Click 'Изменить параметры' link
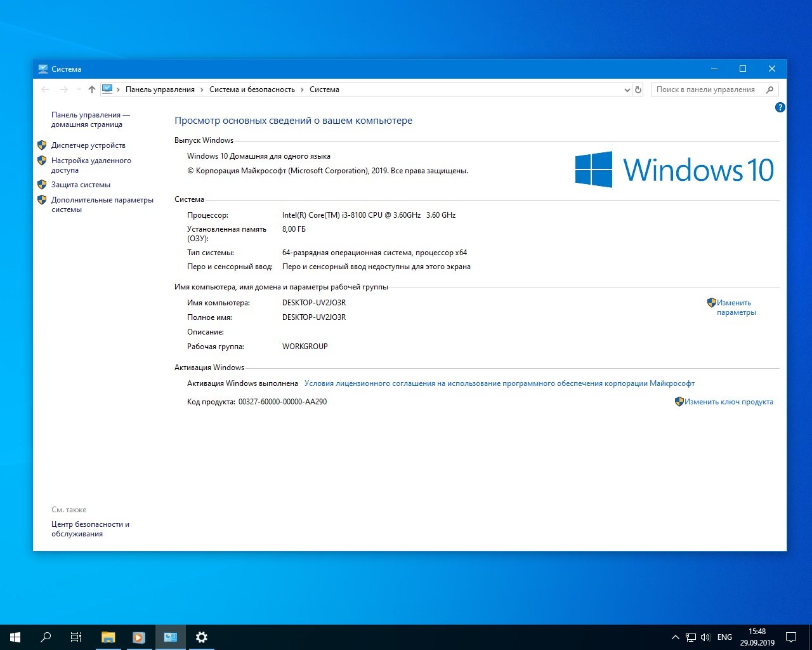812x650 pixels. pos(736,307)
